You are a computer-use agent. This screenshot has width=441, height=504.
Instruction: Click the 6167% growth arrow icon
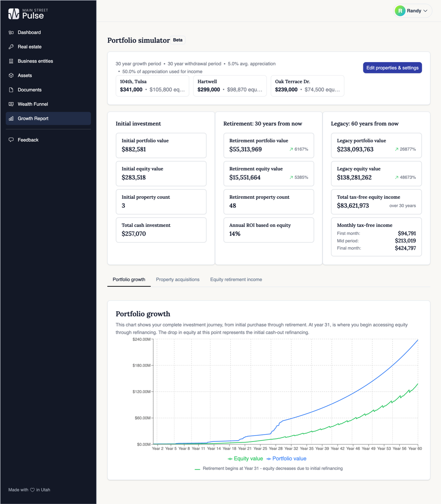coord(291,149)
